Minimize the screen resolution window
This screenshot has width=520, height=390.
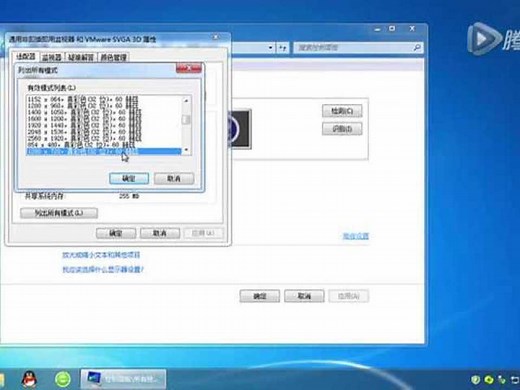[x=377, y=29]
